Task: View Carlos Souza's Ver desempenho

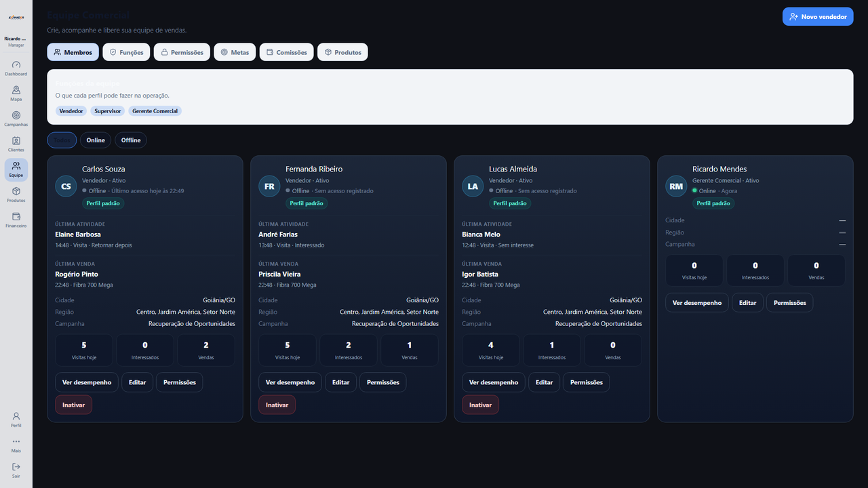Action: [87, 382]
